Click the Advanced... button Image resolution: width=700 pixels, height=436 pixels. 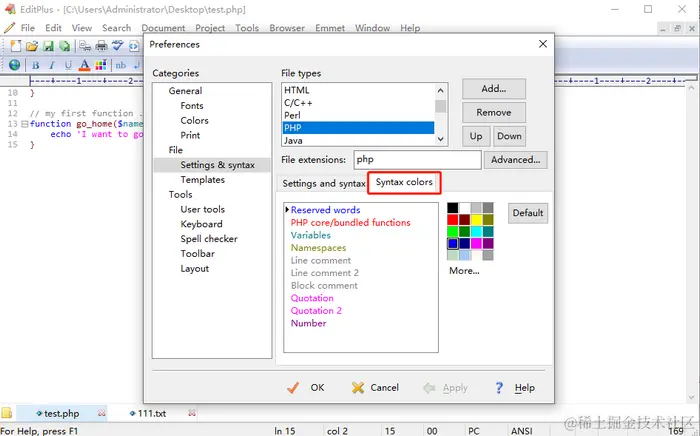pos(516,160)
